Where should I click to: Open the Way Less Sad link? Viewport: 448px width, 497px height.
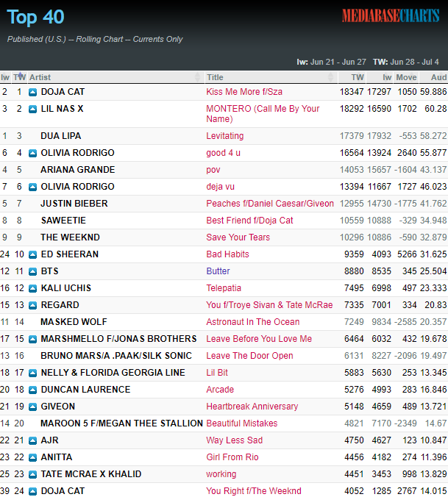[x=235, y=440]
